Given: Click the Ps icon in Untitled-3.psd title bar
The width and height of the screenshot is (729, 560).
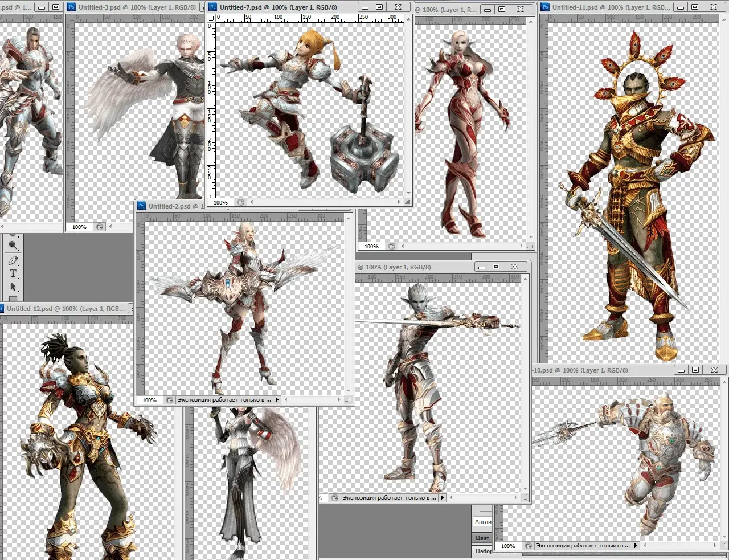Looking at the screenshot, I should click(72, 7).
